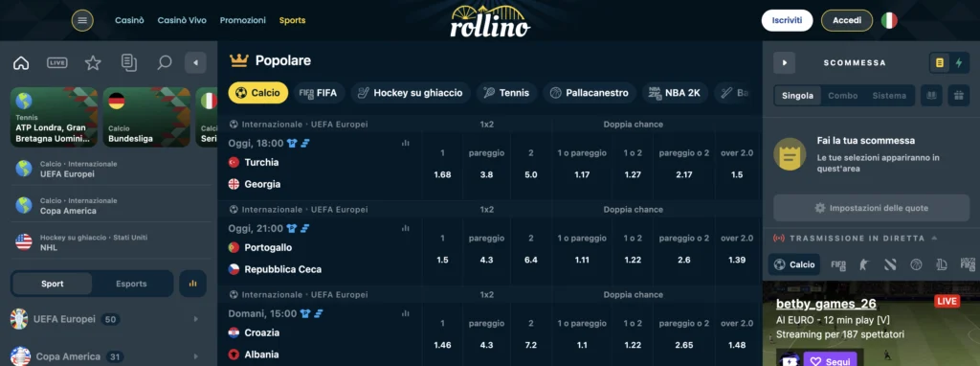Click the Iscriviti button
Viewport: 980px width, 366px height.
(787, 21)
